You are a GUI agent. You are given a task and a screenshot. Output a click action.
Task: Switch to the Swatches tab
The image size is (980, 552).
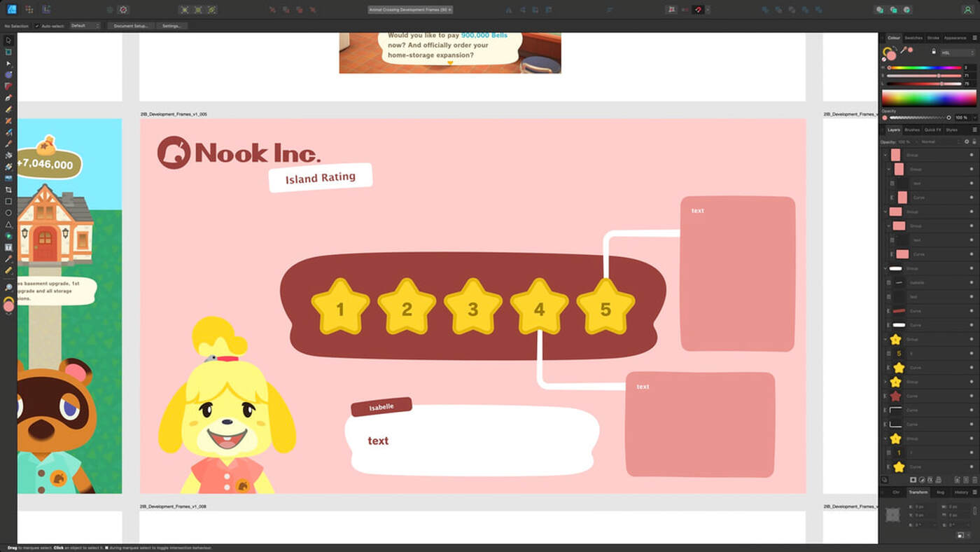(x=913, y=38)
